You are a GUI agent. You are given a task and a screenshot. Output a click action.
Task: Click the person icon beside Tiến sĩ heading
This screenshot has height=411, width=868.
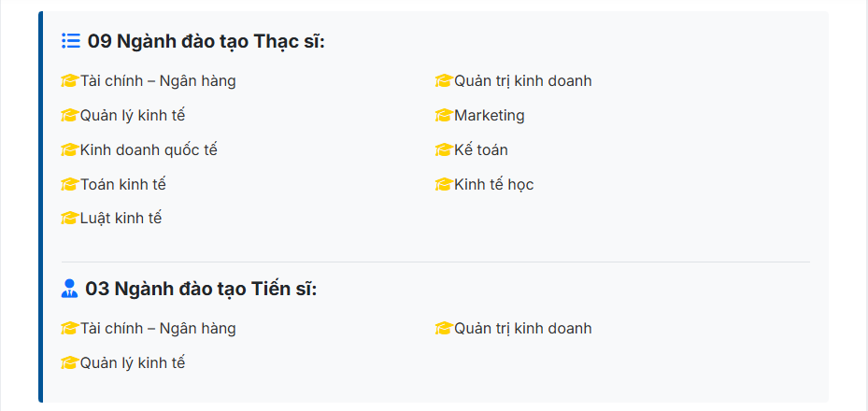pyautogui.click(x=69, y=289)
